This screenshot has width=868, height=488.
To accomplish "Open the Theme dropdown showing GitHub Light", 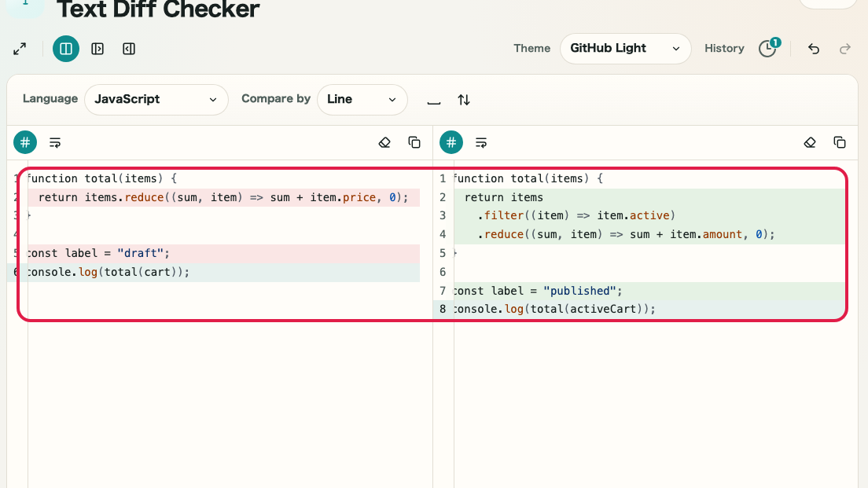I will [626, 49].
